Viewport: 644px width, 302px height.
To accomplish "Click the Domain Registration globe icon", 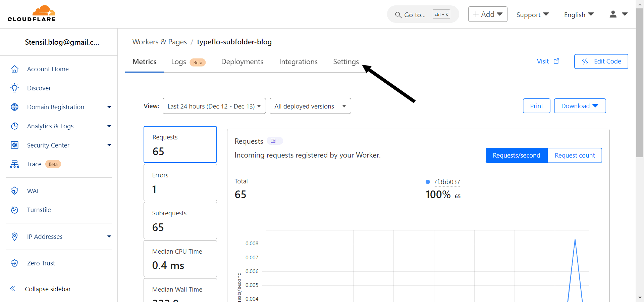I will click(14, 107).
